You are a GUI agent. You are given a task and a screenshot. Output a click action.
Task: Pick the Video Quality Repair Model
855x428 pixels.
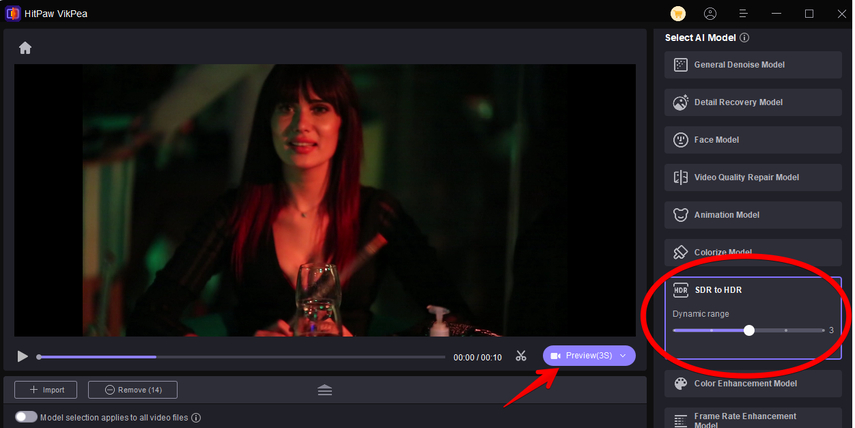pos(753,177)
